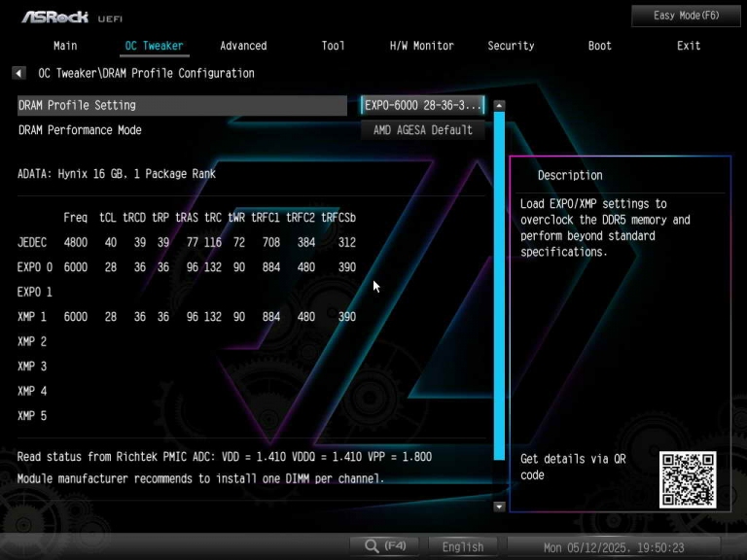Open the Tool tab

[x=333, y=46]
